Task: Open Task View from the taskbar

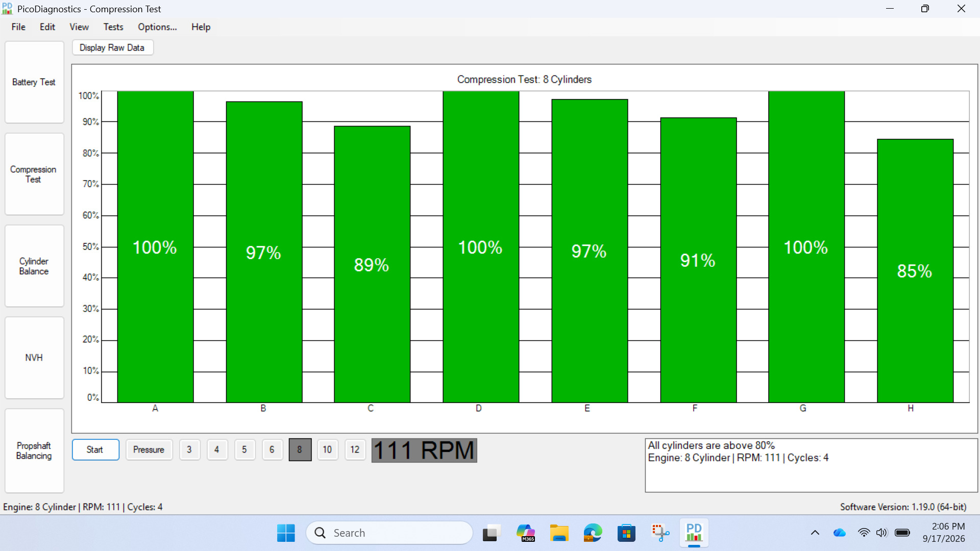Action: [x=491, y=533]
